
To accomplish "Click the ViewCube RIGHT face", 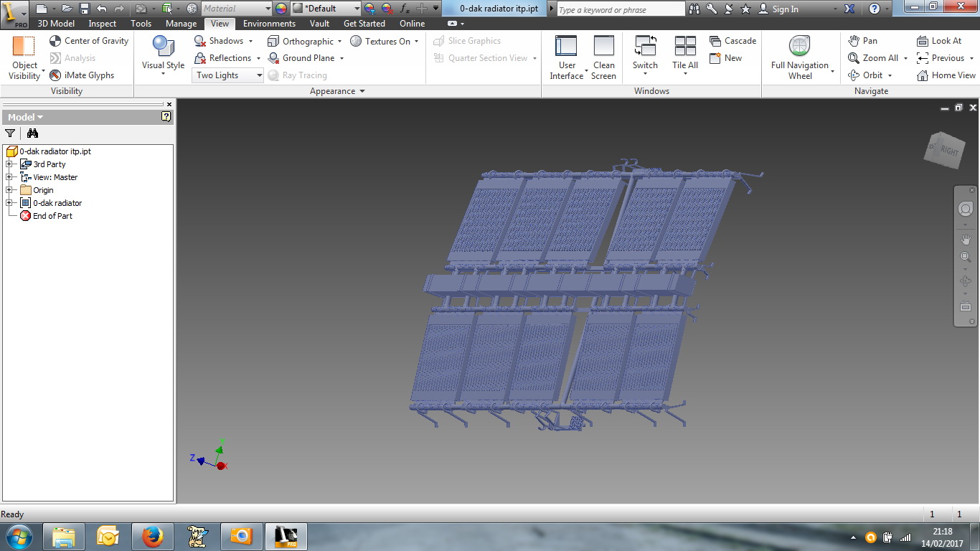I will click(x=948, y=151).
